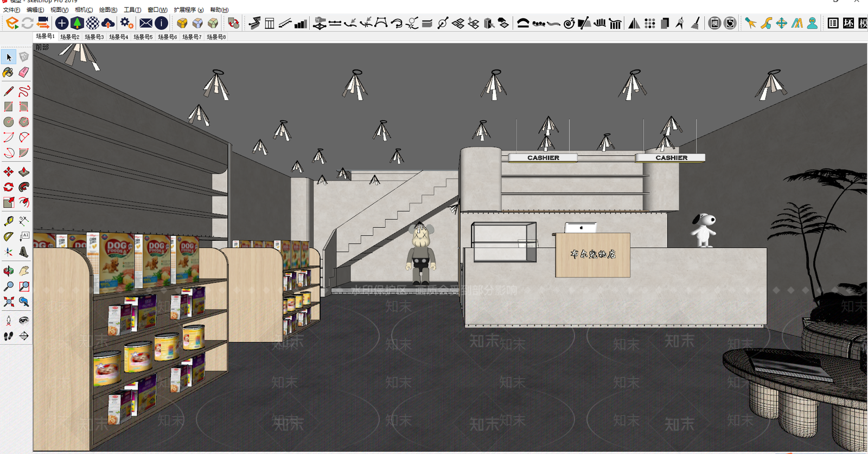
Task: Pick the Rotate tool
Action: (9, 187)
